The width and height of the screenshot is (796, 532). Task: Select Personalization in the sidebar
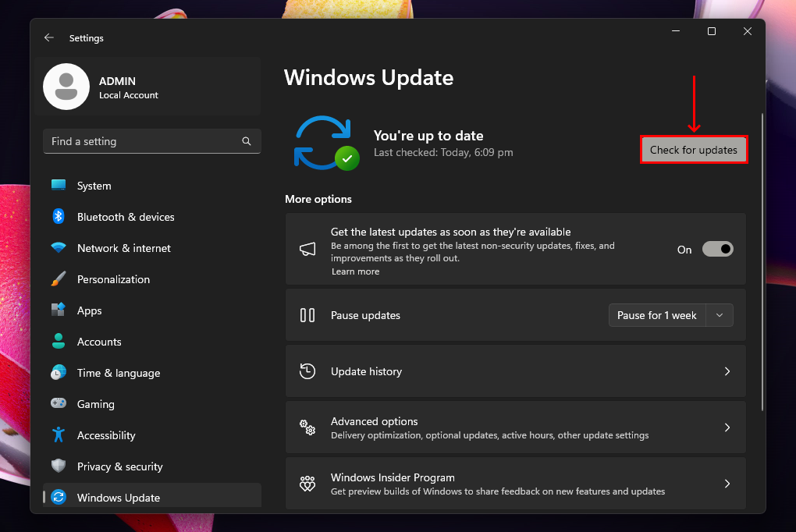152,279
